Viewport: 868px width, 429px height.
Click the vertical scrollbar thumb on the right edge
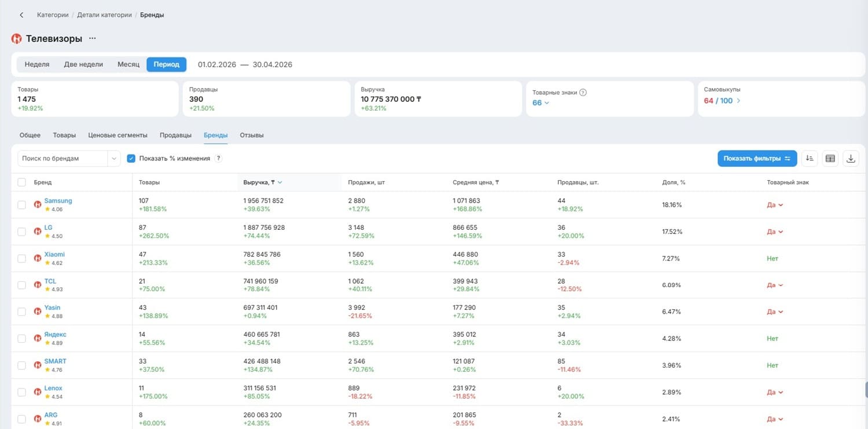tap(866, 390)
